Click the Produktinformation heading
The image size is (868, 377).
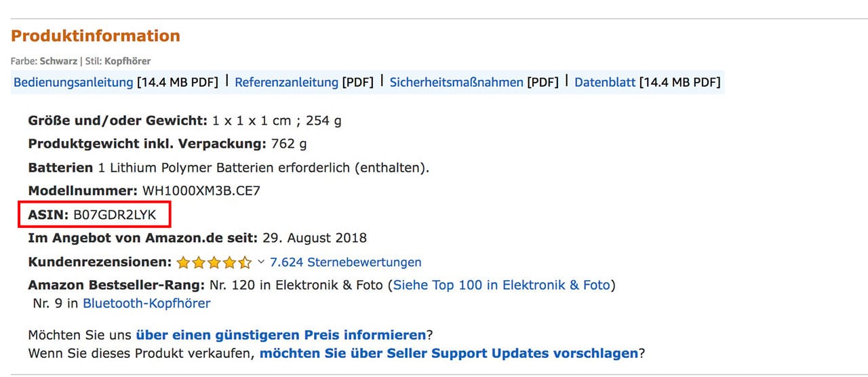click(96, 36)
